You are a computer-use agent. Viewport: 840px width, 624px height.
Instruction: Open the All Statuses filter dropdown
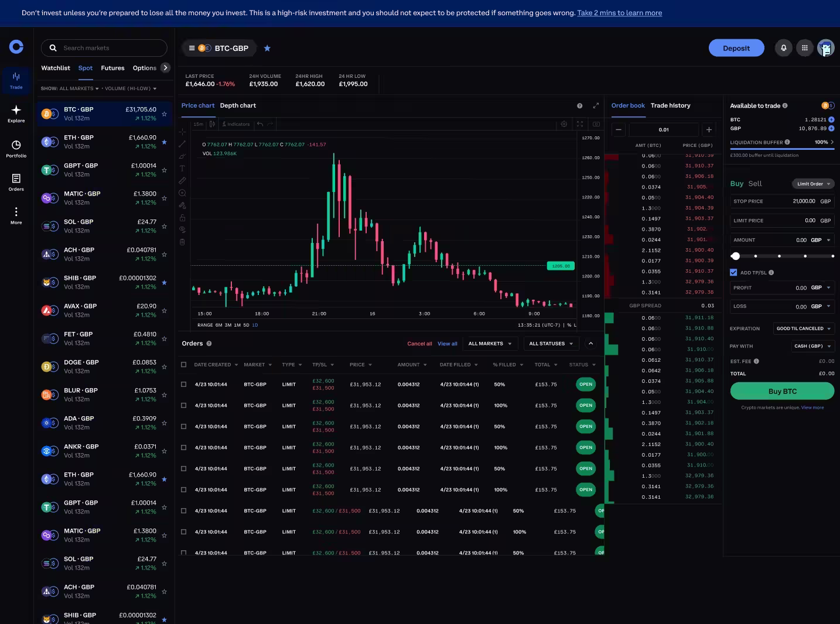tap(551, 344)
